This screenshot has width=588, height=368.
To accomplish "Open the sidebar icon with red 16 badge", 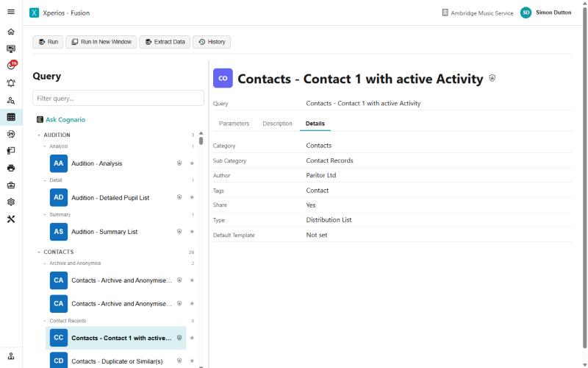I will (x=12, y=66).
